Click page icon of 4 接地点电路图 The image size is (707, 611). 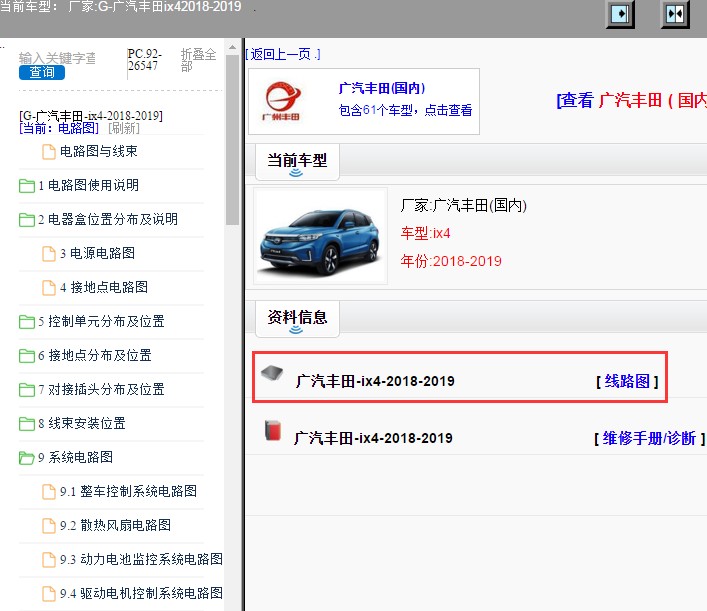[x=49, y=288]
